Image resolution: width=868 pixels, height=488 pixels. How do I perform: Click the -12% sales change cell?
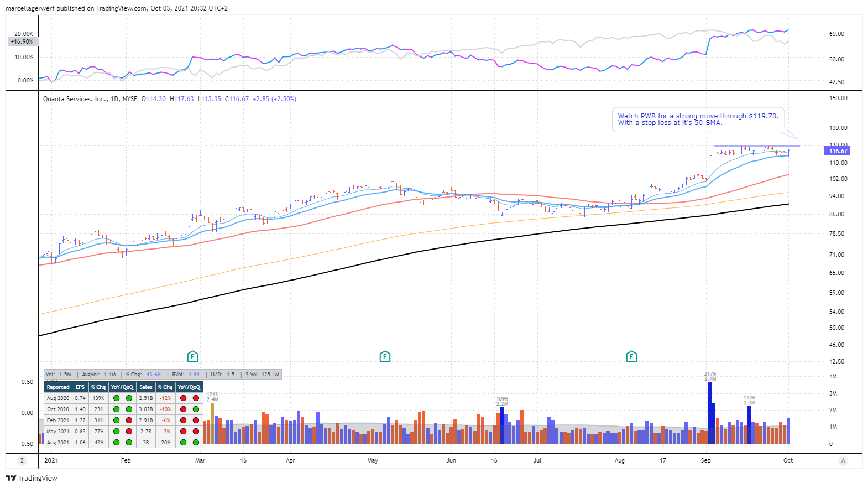[165, 398]
